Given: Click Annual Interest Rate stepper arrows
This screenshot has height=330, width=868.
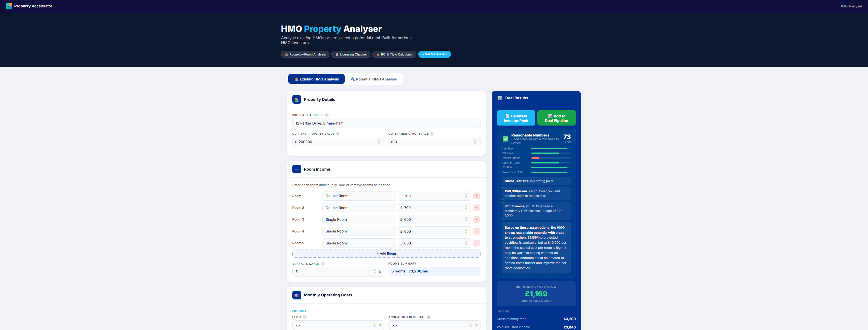Looking at the screenshot, I should (x=470, y=325).
